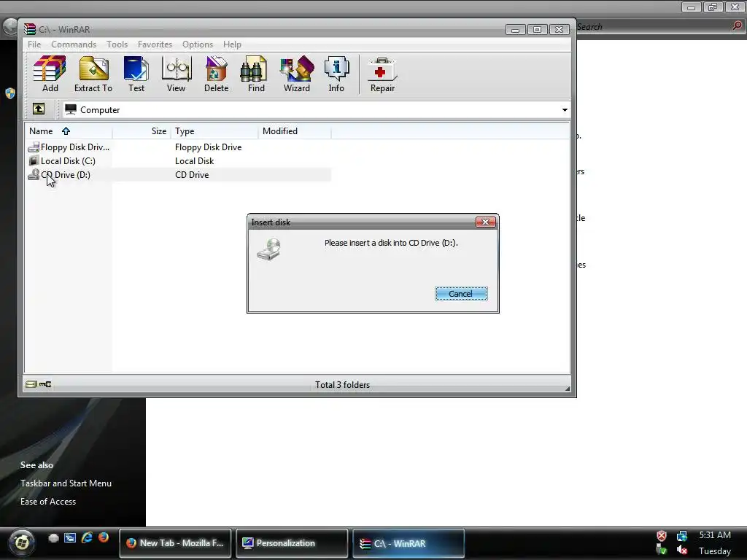The image size is (747, 560).
Task: Launch the Wizard toolbar icon
Action: [x=297, y=74]
